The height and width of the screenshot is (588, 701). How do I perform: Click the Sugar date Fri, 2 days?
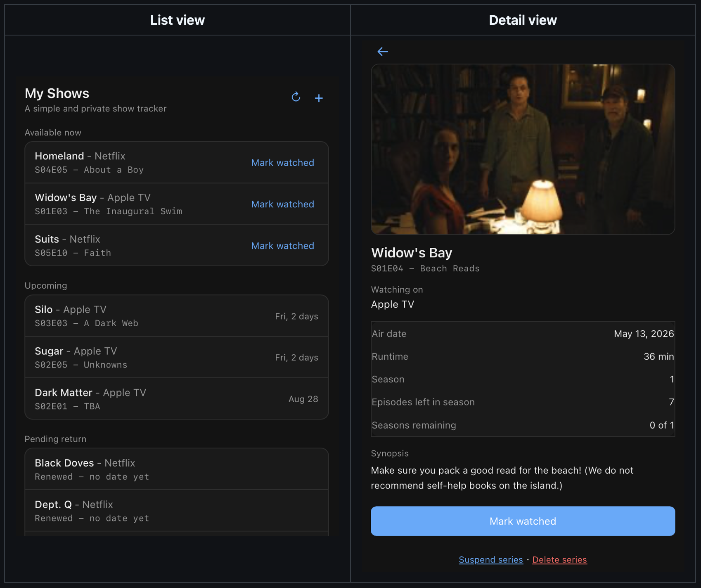(x=296, y=358)
